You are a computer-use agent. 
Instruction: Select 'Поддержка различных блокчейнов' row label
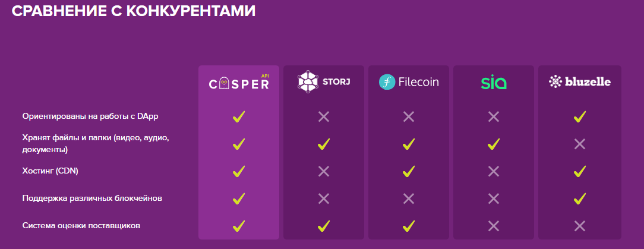pos(93,198)
